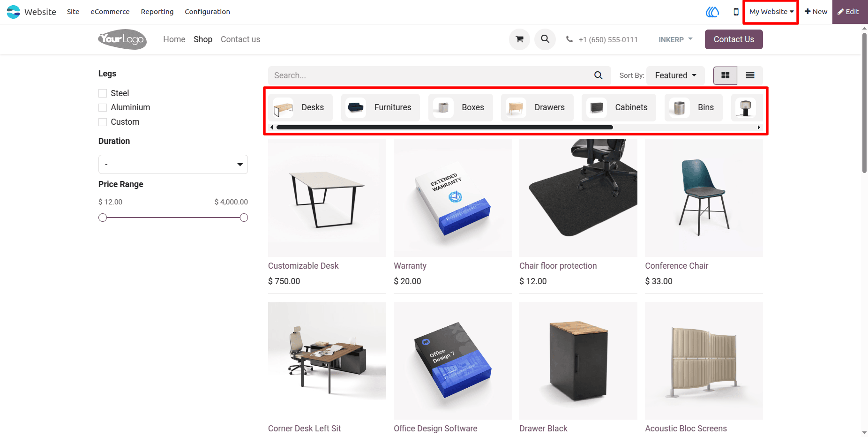Open the Customizable Desk product link
Screen dimensions: 868x437
pyautogui.click(x=303, y=266)
